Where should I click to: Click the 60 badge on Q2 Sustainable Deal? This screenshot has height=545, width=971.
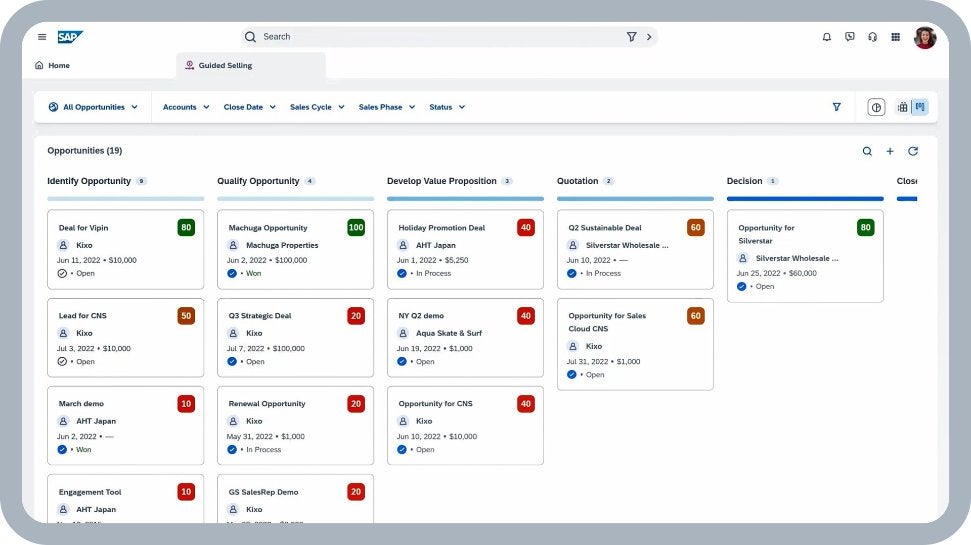[x=695, y=228]
